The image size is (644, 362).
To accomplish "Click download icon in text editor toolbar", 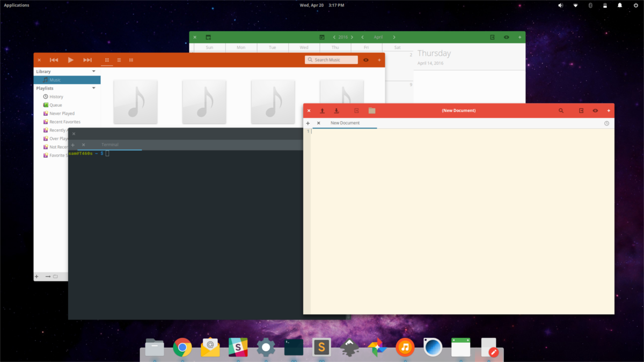I will [x=336, y=110].
